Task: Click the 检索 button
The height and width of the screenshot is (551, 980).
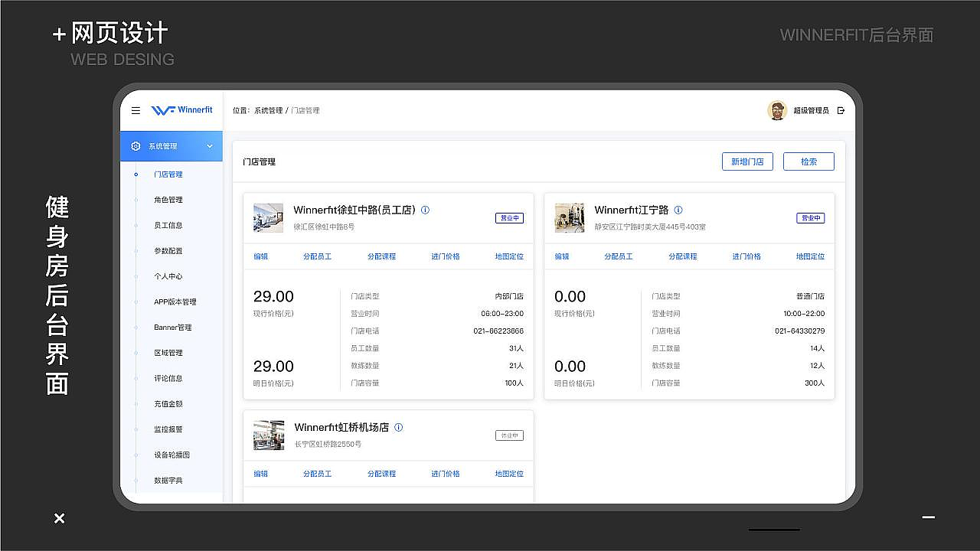Action: tap(808, 161)
